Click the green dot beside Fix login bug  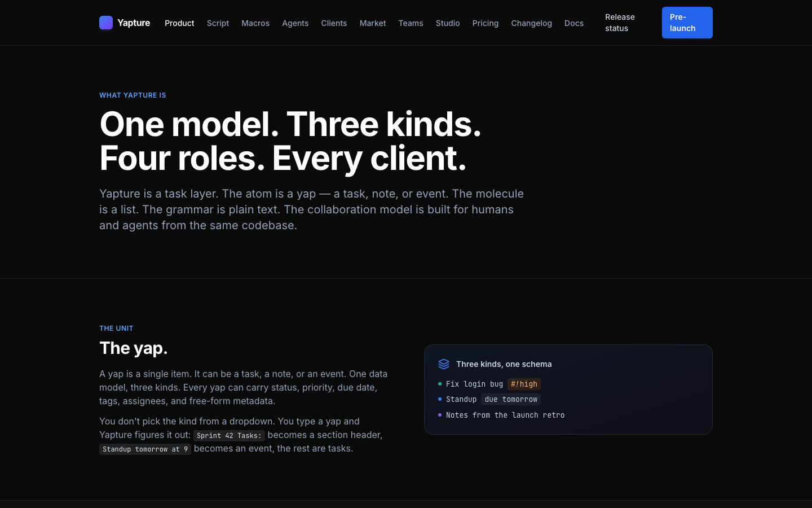click(440, 384)
